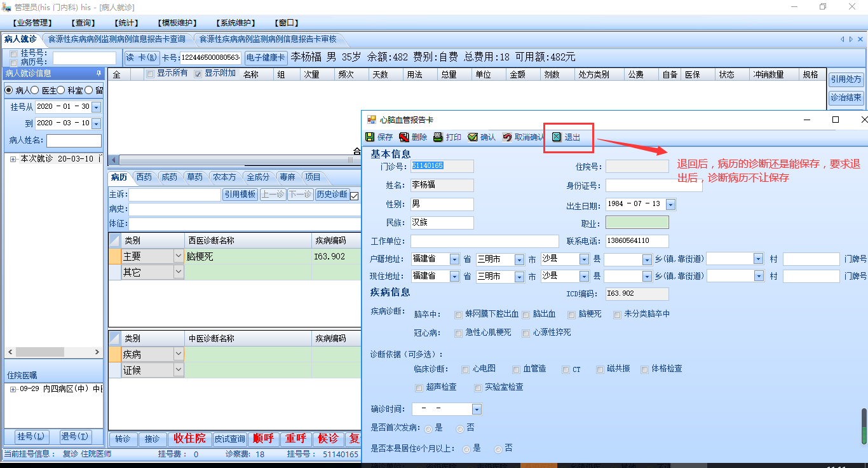868x468 pixels.
Task: Open the 证候 category dropdown
Action: (179, 370)
